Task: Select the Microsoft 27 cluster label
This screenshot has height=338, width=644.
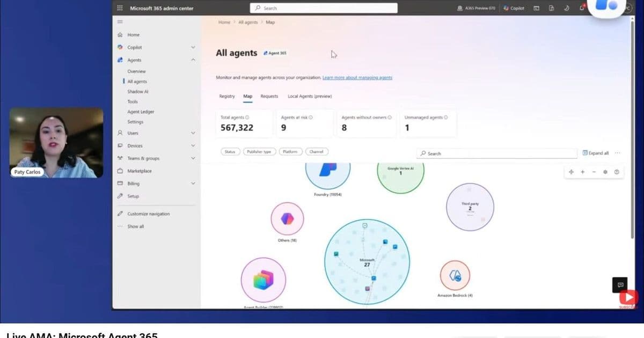Action: pos(367,262)
